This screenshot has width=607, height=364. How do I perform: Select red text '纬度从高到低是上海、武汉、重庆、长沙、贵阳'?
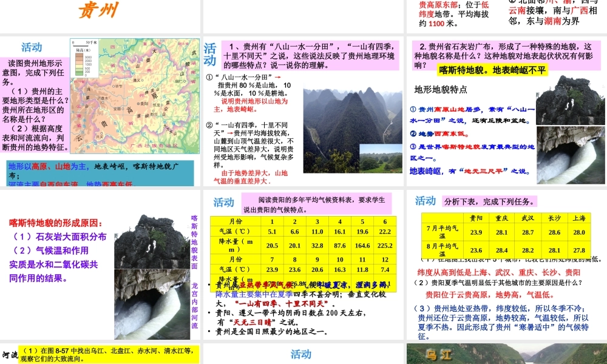499,272
